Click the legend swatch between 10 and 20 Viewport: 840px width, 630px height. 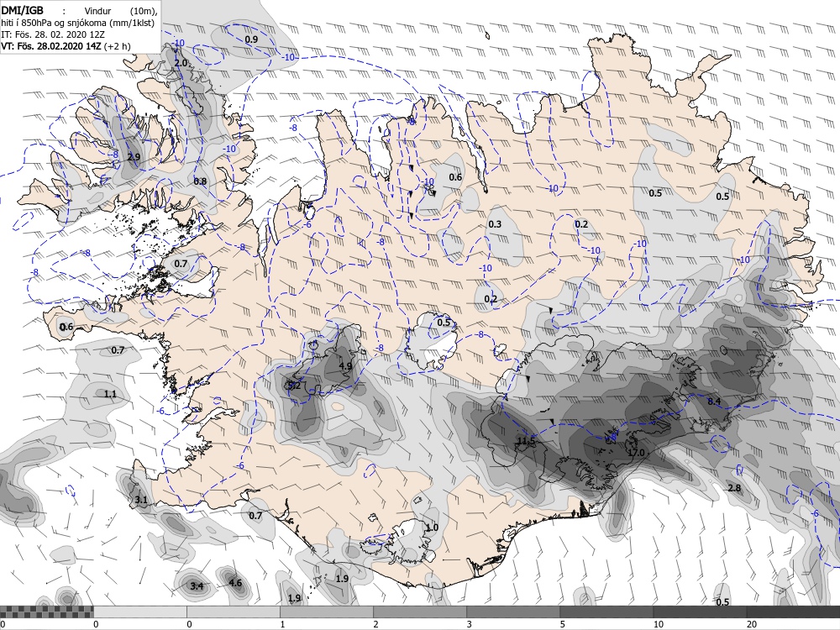(699, 612)
